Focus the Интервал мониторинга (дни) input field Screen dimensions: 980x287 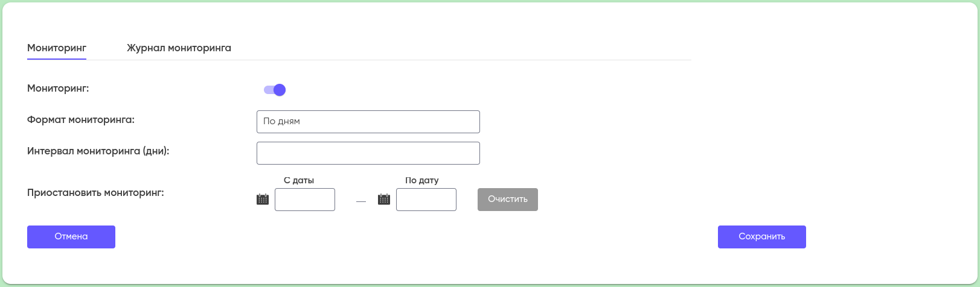click(x=368, y=153)
